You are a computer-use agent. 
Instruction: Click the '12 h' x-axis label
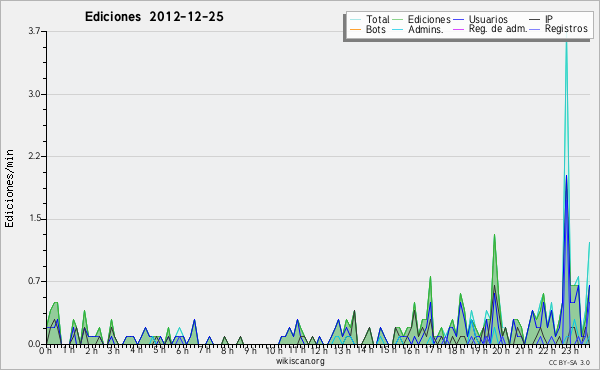(318, 351)
